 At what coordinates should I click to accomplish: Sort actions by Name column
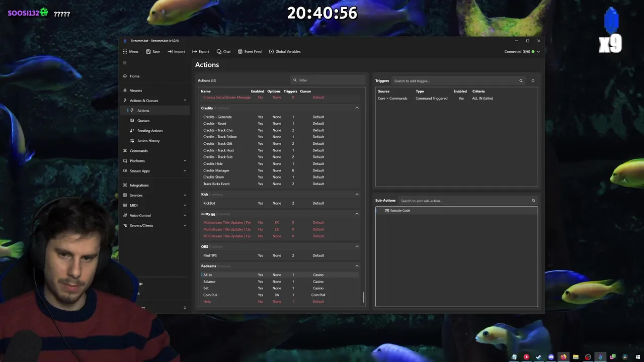[206, 91]
